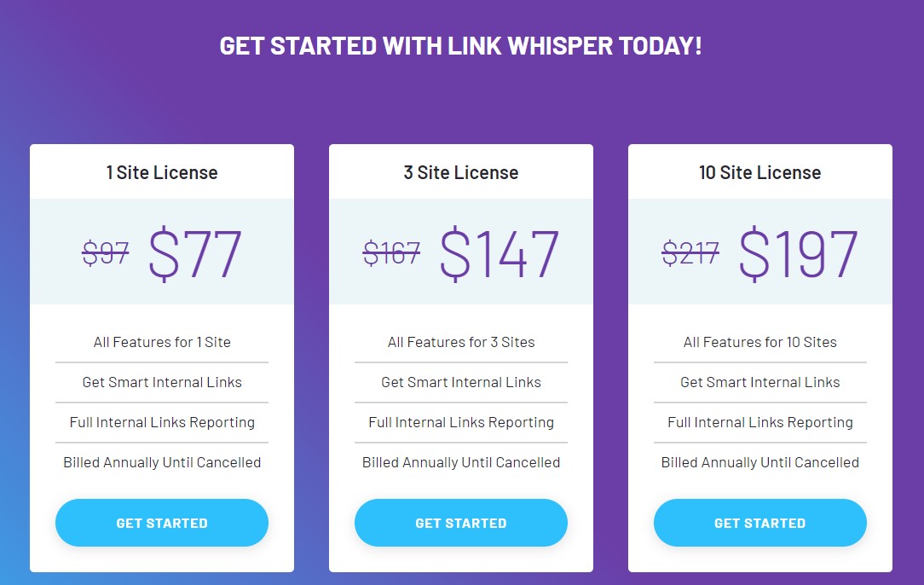The width and height of the screenshot is (924, 585).
Task: Click the All Features for 3 Sites line
Action: click(x=461, y=342)
